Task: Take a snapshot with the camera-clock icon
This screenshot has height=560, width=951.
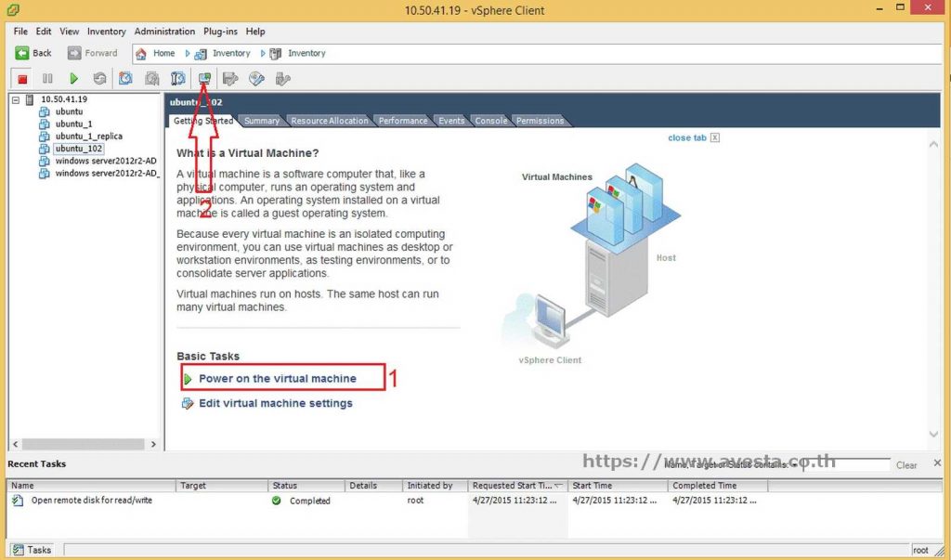Action: tap(125, 78)
